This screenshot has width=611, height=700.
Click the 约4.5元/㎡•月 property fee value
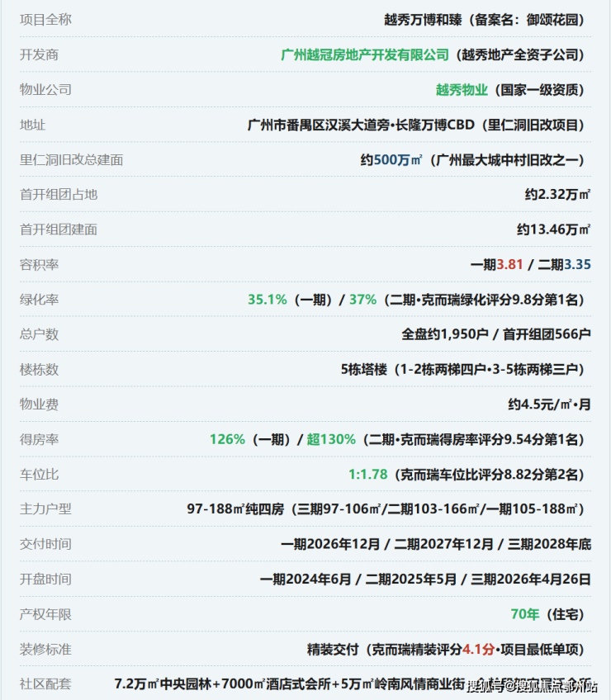(x=549, y=404)
